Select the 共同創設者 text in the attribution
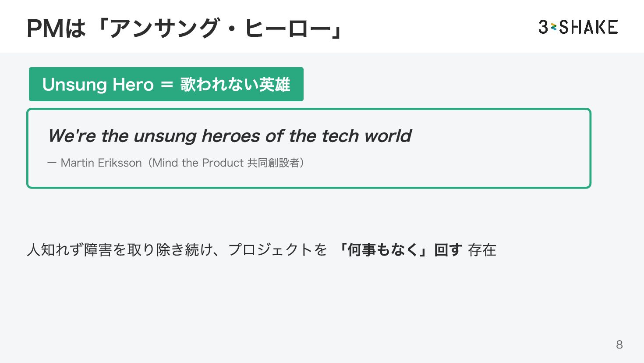Screen dimensions: 644x363 tap(273, 163)
